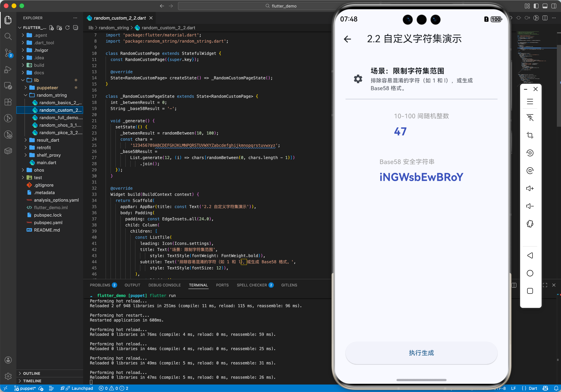Screen dimensions: 561x392
Task: Collapse the random_string folder
Action: coord(52,95)
